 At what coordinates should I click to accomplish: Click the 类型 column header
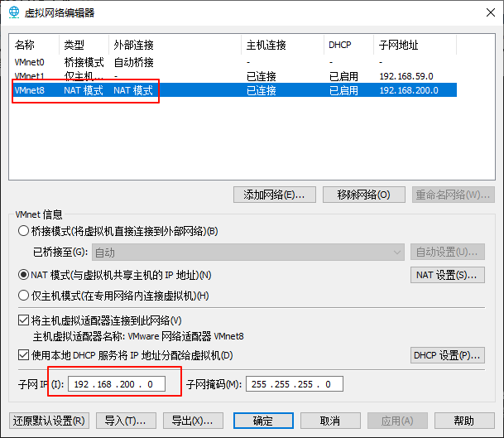pyautogui.click(x=84, y=45)
